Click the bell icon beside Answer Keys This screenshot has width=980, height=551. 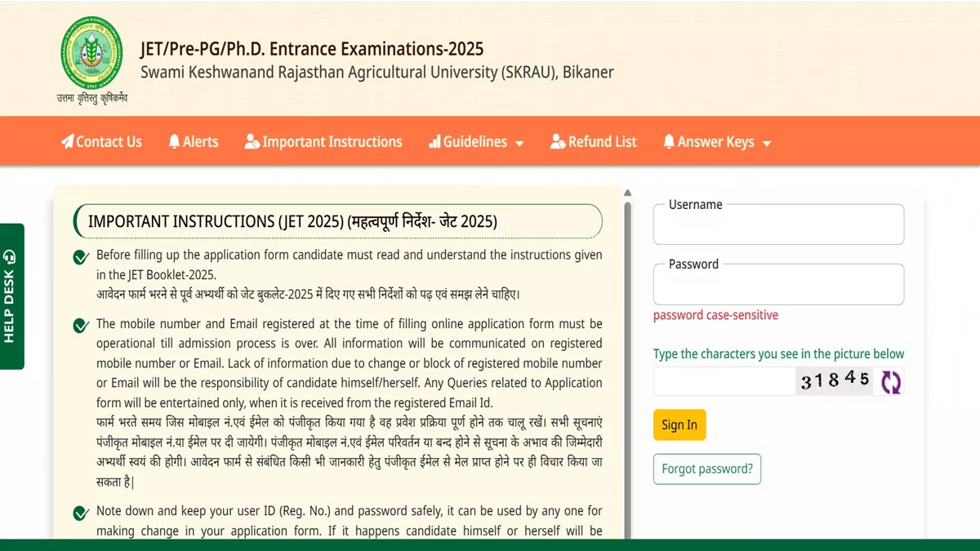[669, 141]
